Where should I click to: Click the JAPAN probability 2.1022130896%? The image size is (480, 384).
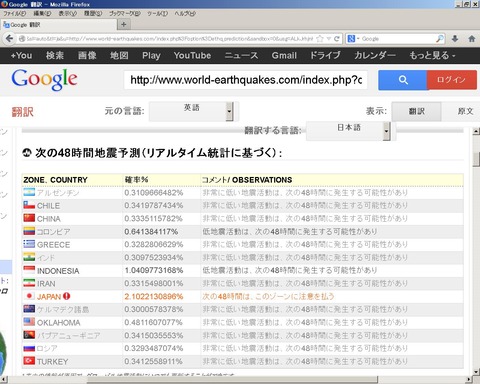click(x=154, y=296)
